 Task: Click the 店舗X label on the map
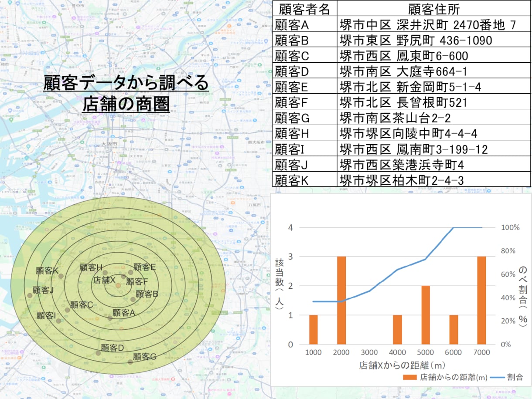pyautogui.click(x=104, y=280)
